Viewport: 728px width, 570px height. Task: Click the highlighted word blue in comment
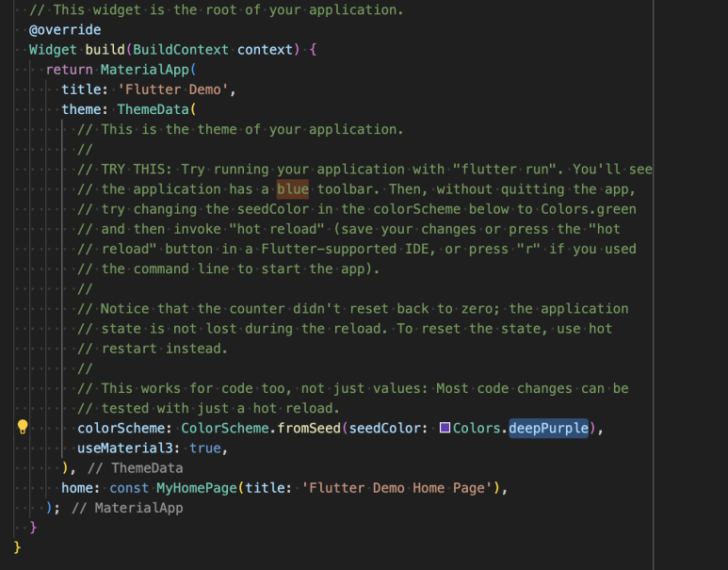(x=293, y=189)
